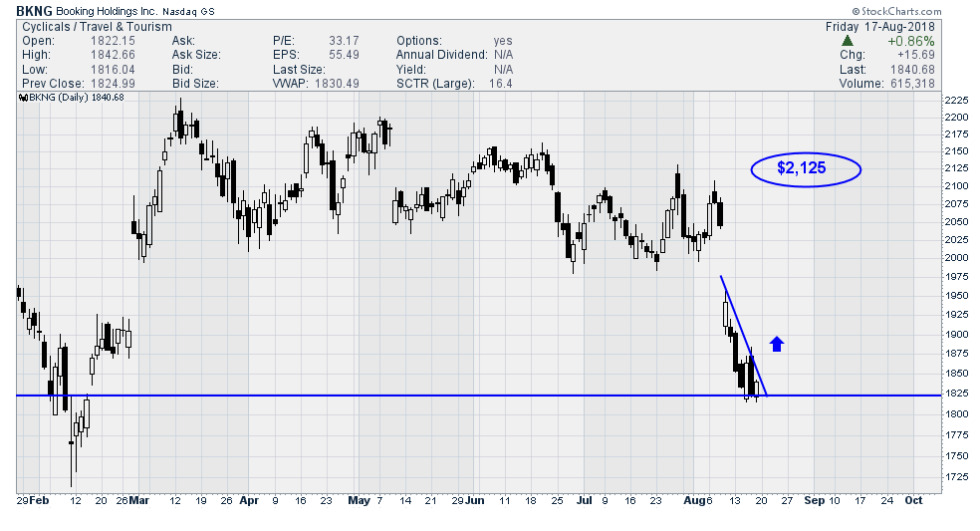
Task: Select the High value 1842.66
Action: coord(113,55)
